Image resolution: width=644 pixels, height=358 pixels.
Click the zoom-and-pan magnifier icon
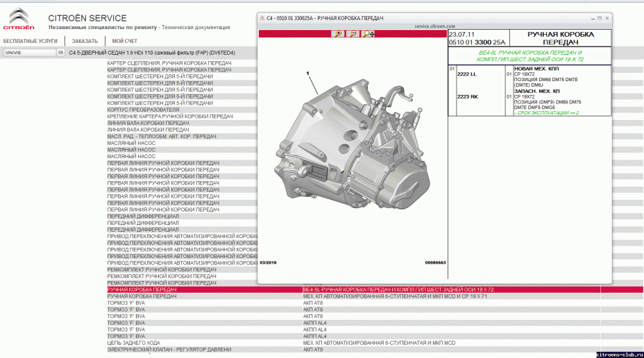click(x=368, y=34)
